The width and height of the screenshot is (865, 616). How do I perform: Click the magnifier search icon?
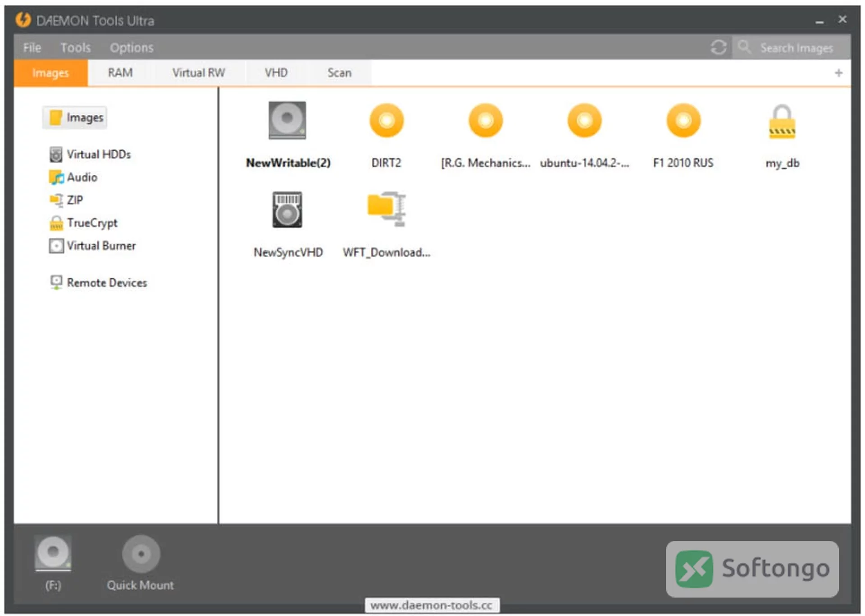click(x=744, y=47)
